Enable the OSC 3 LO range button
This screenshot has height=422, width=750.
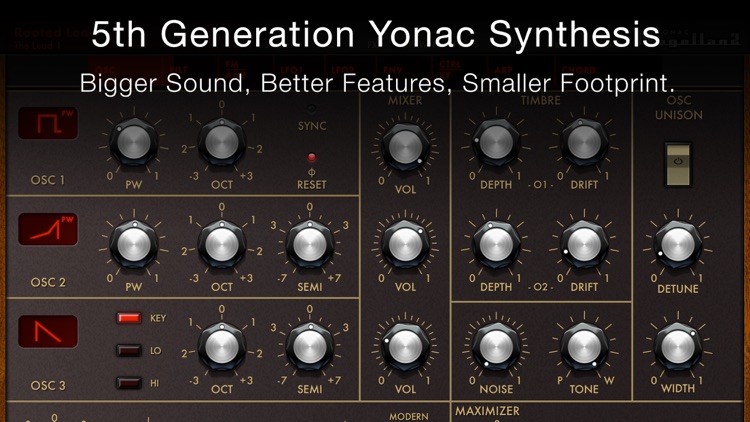coord(129,350)
